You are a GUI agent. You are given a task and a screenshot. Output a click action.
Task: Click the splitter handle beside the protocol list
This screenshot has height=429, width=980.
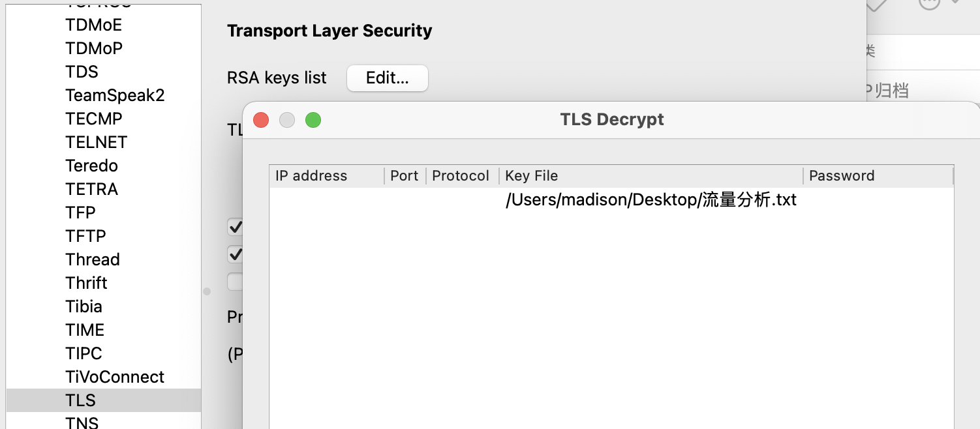click(x=207, y=291)
